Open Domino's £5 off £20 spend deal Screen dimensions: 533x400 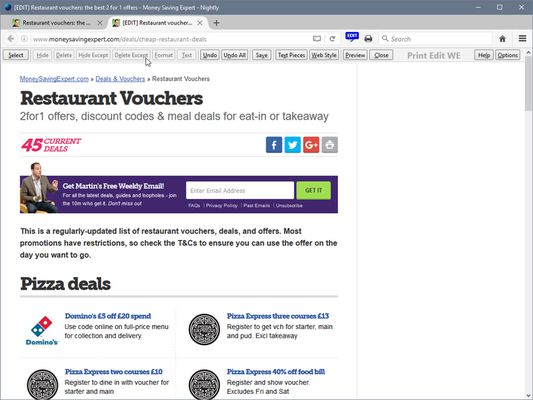pyautogui.click(x=108, y=316)
